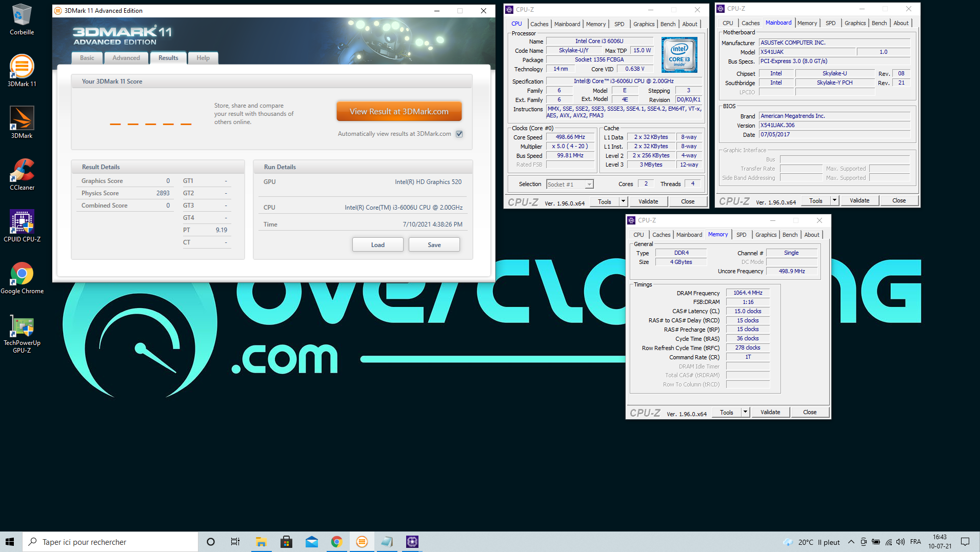The image size is (980, 552).
Task: Click the Physics Score value 2893
Action: (163, 193)
